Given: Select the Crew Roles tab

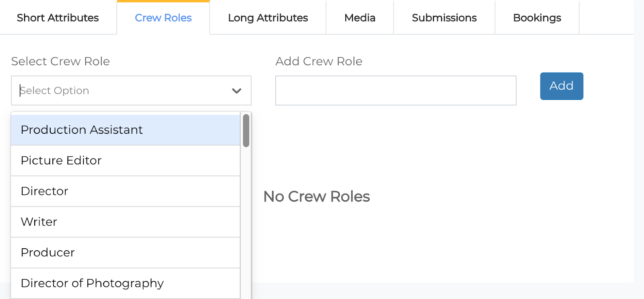Looking at the screenshot, I should point(163,18).
